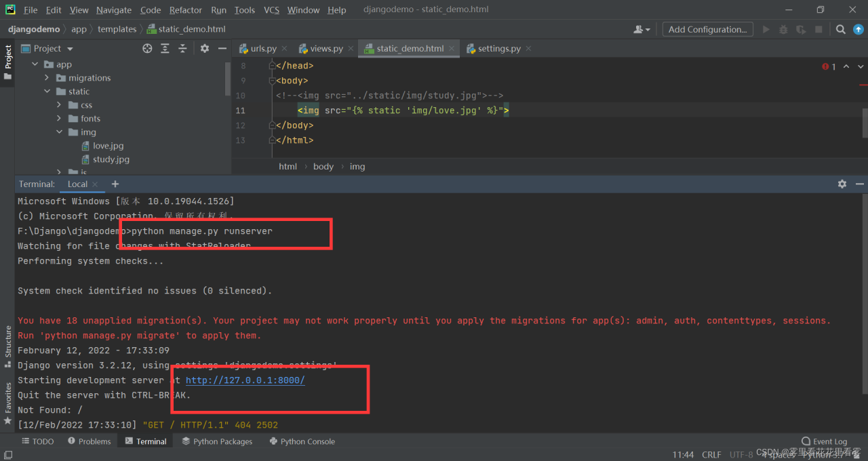Switch to the views.py editor tab

[326, 49]
